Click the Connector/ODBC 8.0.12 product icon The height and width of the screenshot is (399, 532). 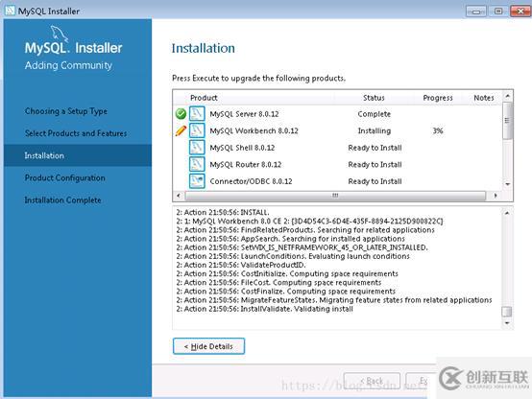click(x=197, y=181)
